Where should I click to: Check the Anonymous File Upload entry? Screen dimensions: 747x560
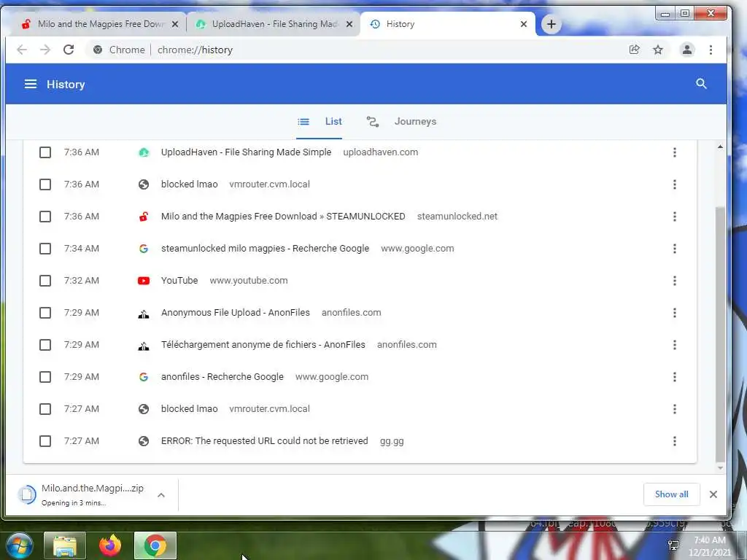pos(45,313)
